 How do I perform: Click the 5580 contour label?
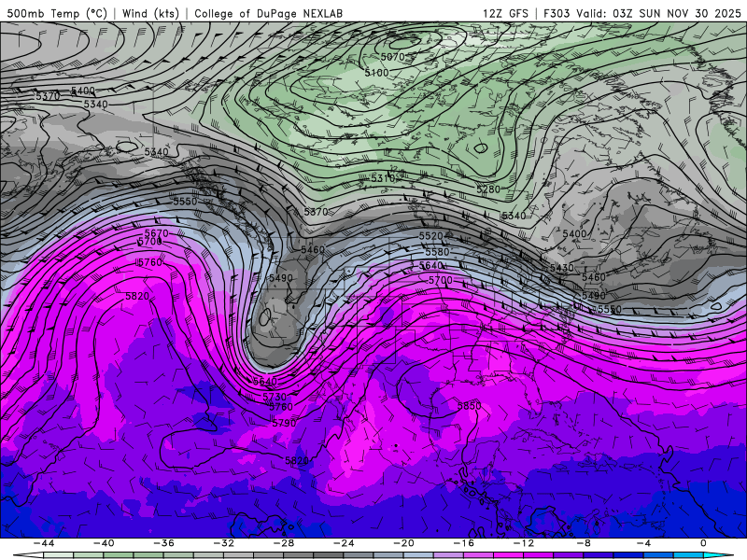[437, 251]
